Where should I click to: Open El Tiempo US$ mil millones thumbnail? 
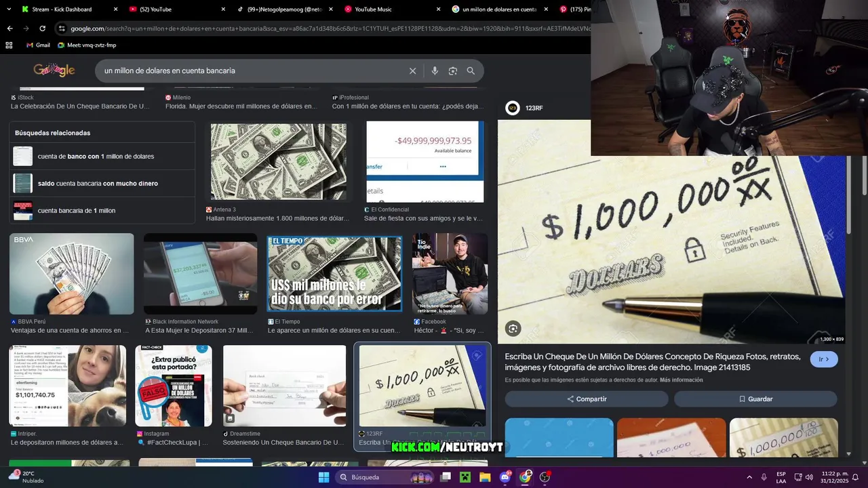pos(334,274)
